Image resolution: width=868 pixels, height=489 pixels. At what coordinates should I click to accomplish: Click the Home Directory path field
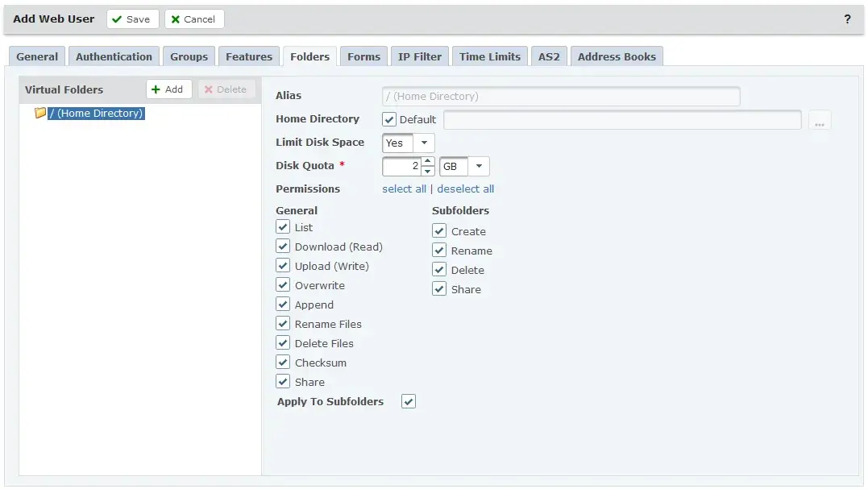[621, 119]
